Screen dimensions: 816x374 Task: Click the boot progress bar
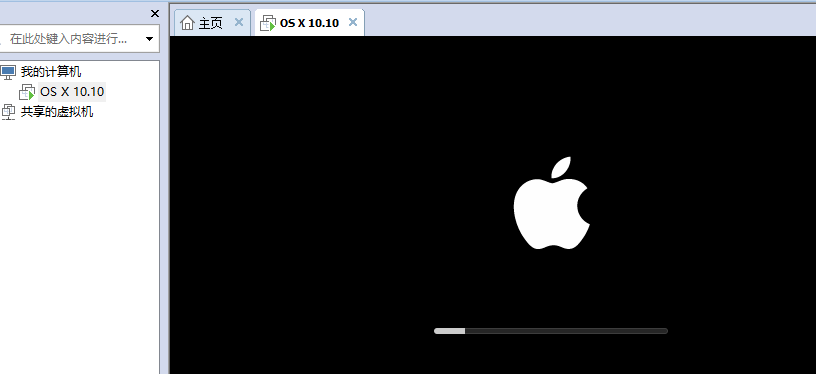(x=551, y=331)
